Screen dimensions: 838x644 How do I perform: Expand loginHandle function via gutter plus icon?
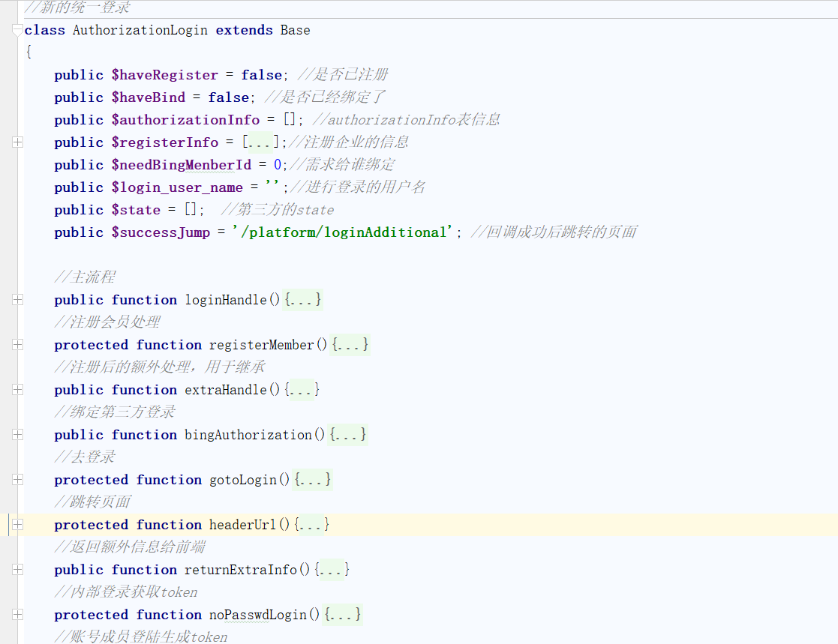pyautogui.click(x=17, y=300)
